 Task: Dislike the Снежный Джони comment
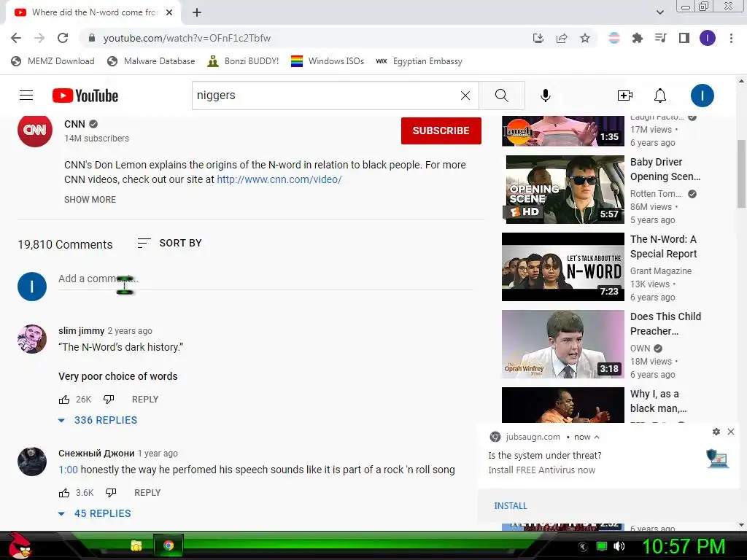(111, 492)
